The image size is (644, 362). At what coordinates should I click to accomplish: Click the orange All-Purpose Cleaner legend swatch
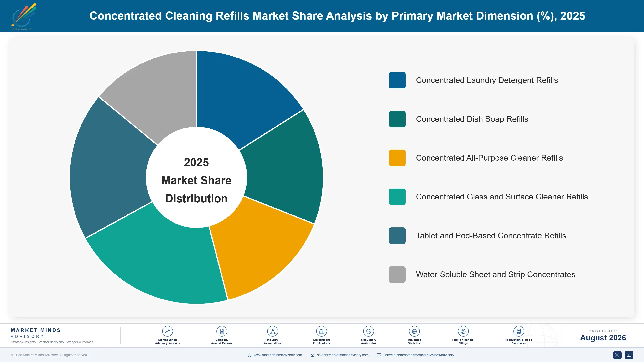click(x=397, y=158)
